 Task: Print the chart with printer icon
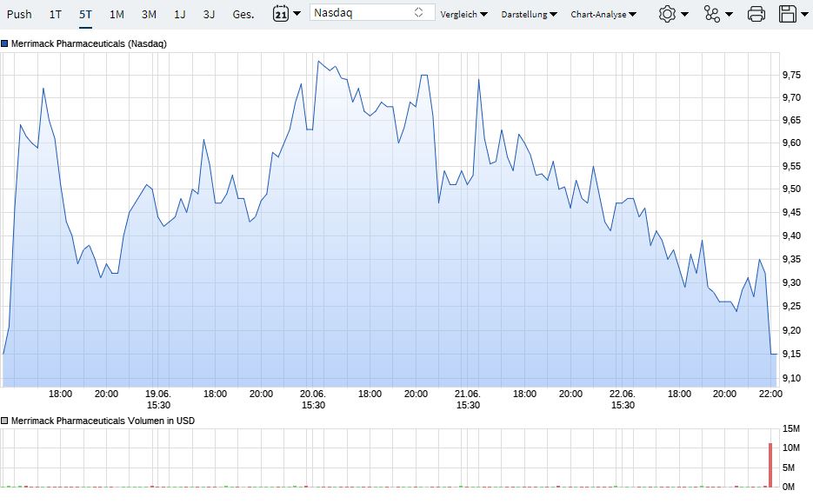pos(756,14)
